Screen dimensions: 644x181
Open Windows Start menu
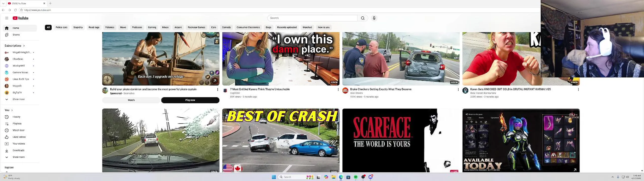(274, 177)
